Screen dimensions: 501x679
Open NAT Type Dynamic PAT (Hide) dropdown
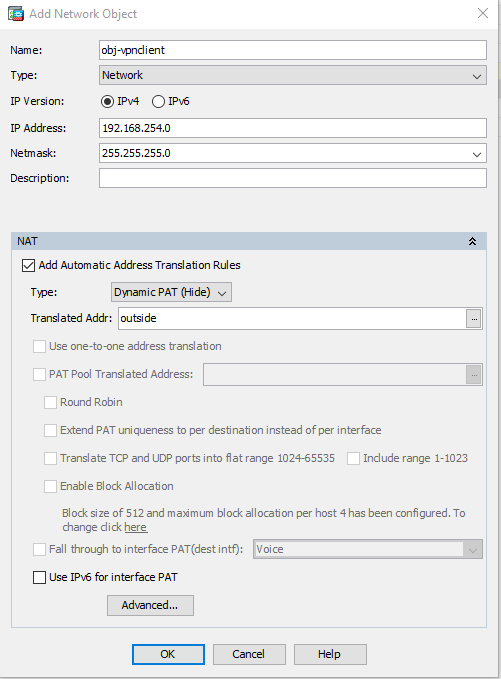171,292
